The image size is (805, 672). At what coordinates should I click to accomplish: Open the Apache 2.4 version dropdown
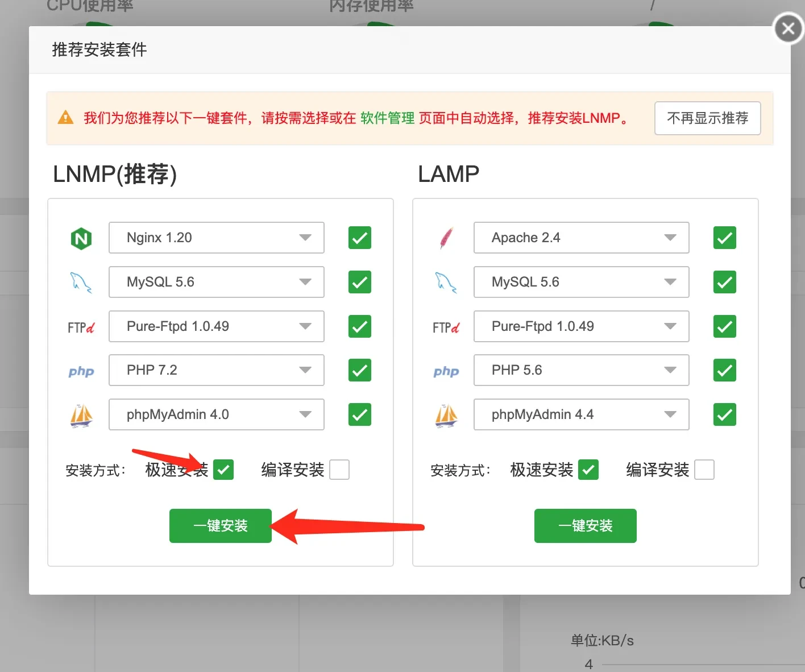click(582, 238)
